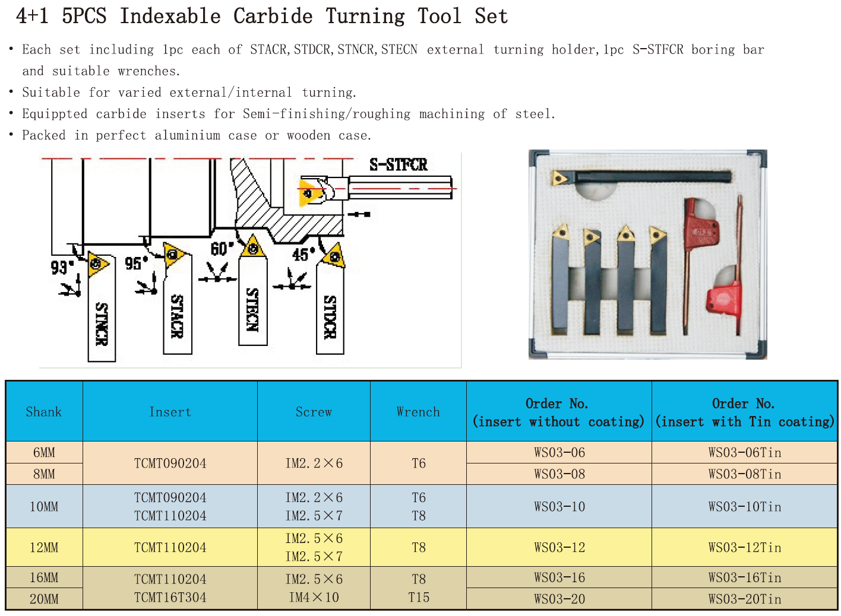
Task: Click order number WS03-20Tin
Action: pos(745,599)
